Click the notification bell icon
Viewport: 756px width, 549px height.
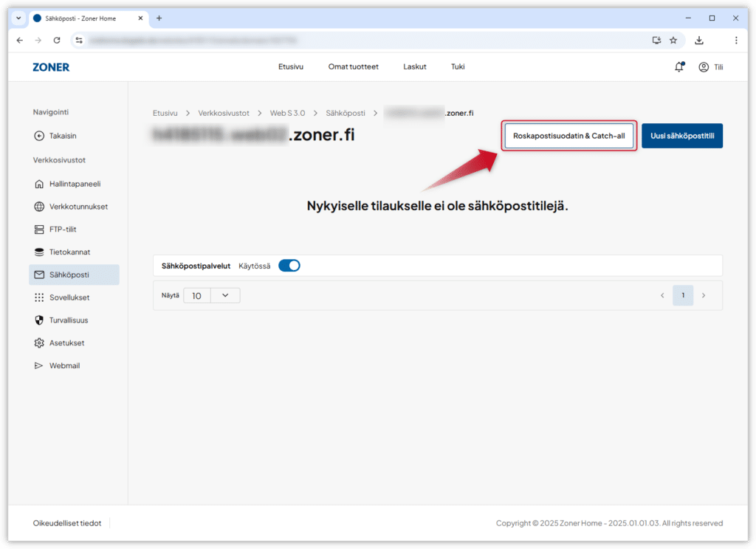click(678, 66)
